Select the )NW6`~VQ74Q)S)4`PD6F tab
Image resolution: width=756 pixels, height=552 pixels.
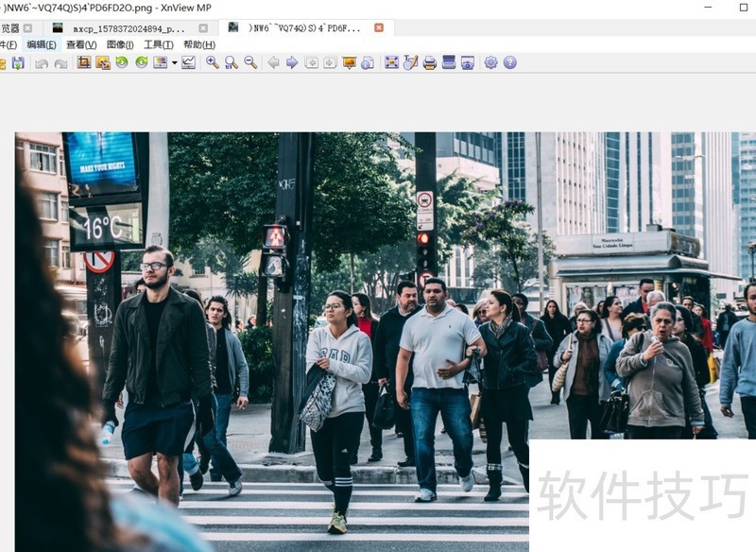tap(304, 28)
